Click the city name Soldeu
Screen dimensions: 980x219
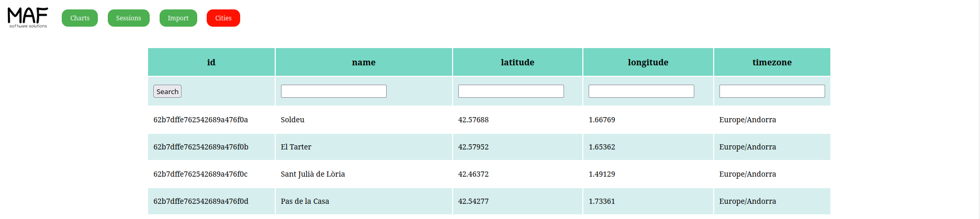pos(292,120)
